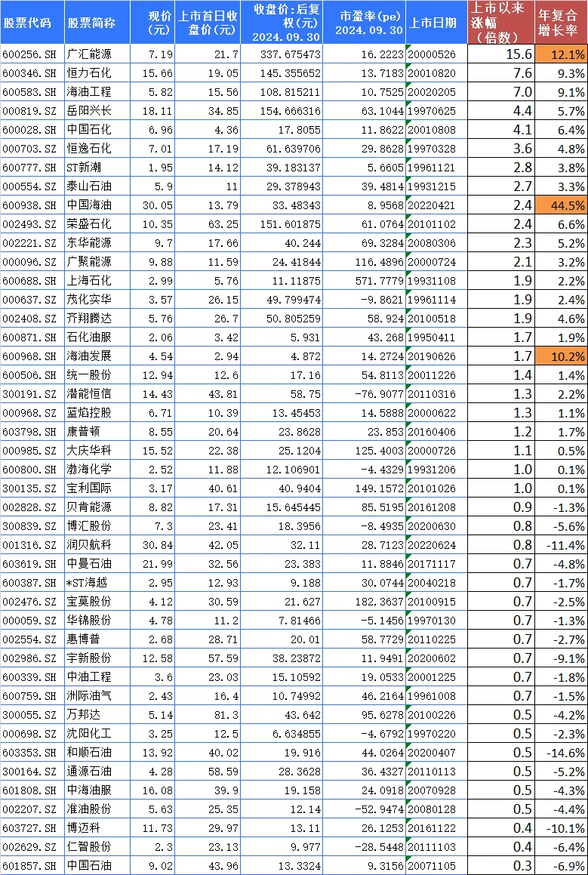Click the 上市日期 column header
The width and height of the screenshot is (588, 875).
(x=436, y=23)
